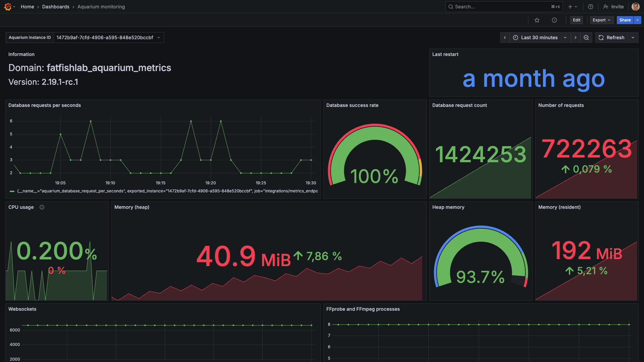Screen dimensions: 644x362
Task: Navigate to Dashboards in breadcrumb
Action: 56,7
